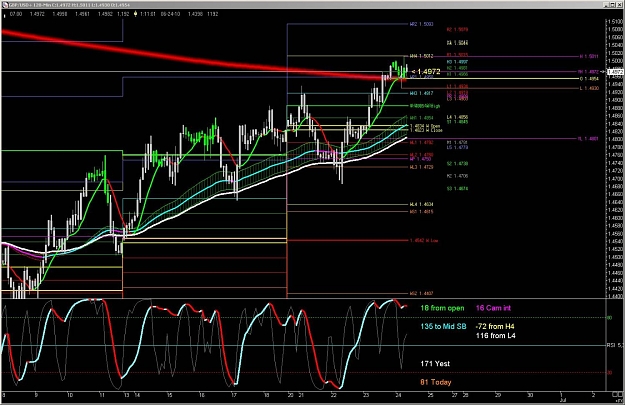The width and height of the screenshot is (625, 405).
Task: Close the chart window
Action: pos(619,4)
